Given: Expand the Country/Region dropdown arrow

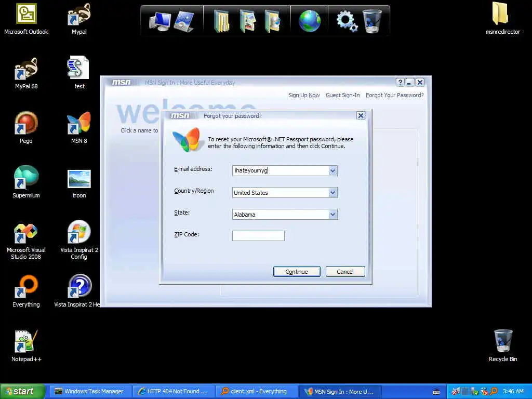Looking at the screenshot, I should tap(333, 193).
